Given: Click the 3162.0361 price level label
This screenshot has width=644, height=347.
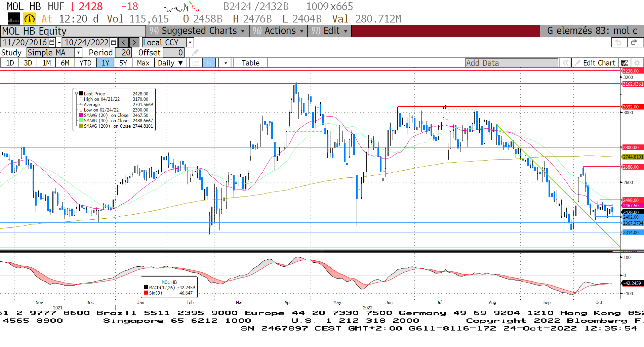Looking at the screenshot, I should point(633,84).
